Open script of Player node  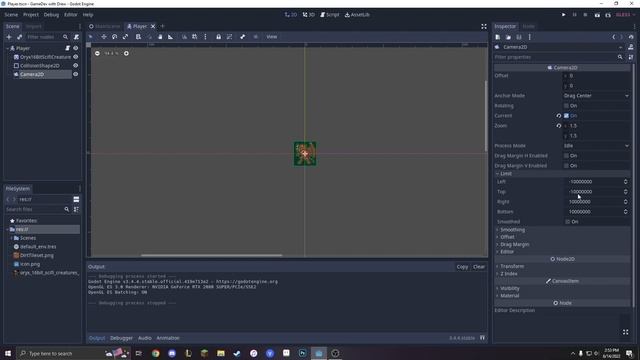[x=68, y=48]
